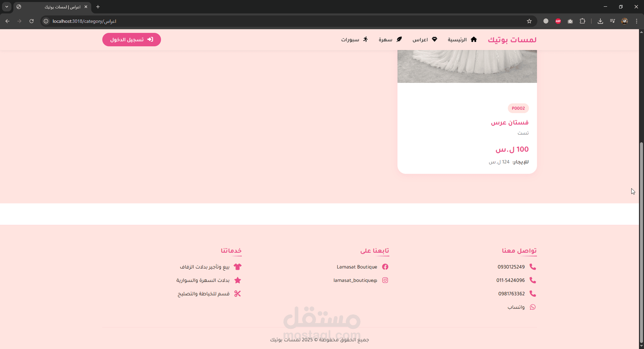644x349 pixels.
Task: Open the media control icon in toolbar
Action: [x=612, y=21]
